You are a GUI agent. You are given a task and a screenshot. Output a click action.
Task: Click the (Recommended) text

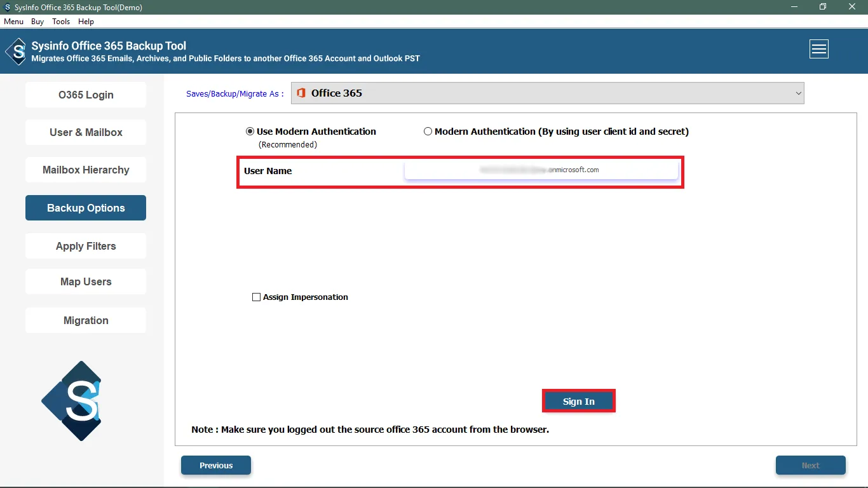coord(287,145)
